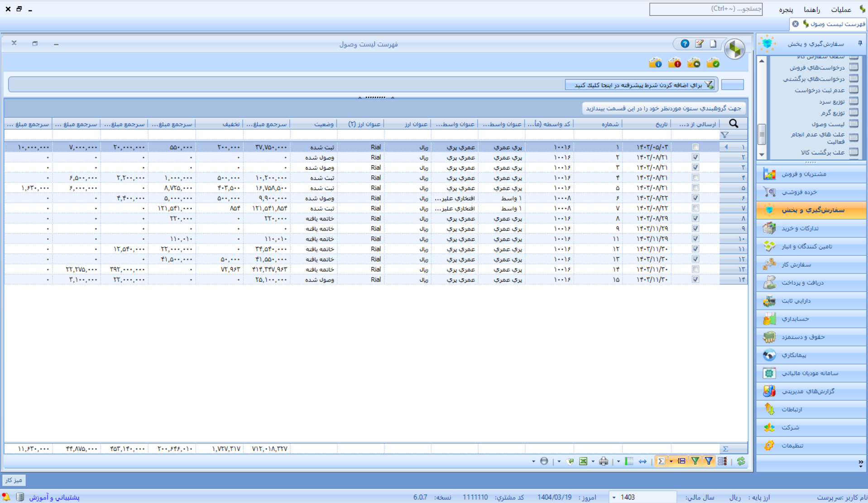This screenshot has width=868, height=503.
Task: Open the عملیات menu
Action: click(841, 10)
